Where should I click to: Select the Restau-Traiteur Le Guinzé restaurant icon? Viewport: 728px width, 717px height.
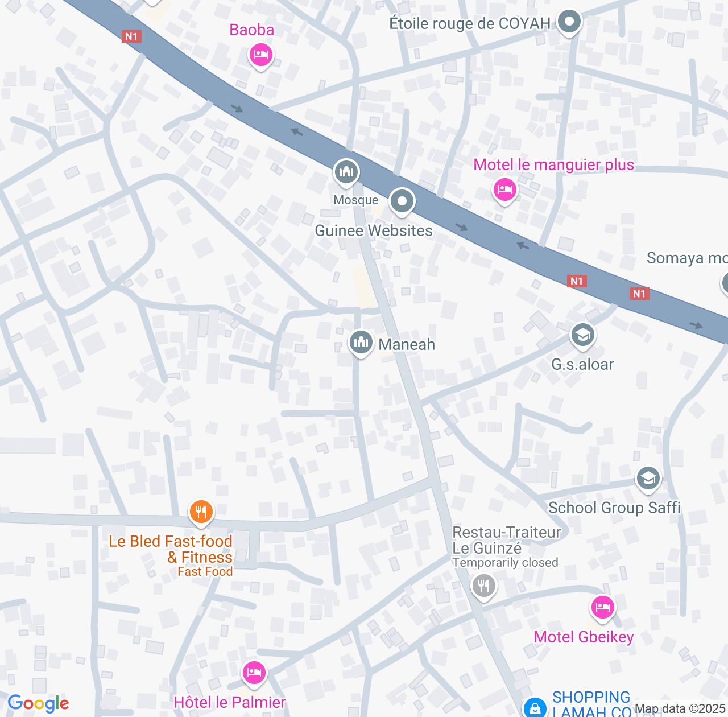pyautogui.click(x=483, y=585)
